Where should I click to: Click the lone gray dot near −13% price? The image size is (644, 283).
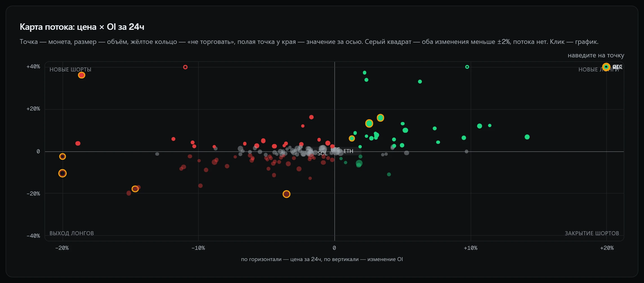click(x=157, y=154)
